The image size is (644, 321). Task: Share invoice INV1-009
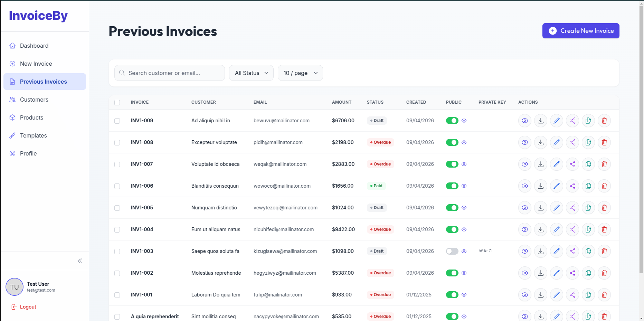(x=572, y=121)
